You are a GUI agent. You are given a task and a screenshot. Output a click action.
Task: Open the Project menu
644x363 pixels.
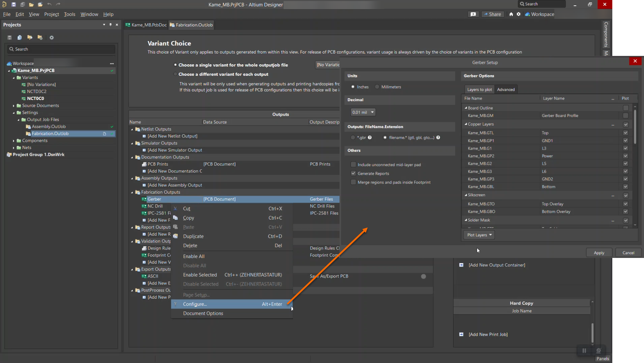pos(51,14)
